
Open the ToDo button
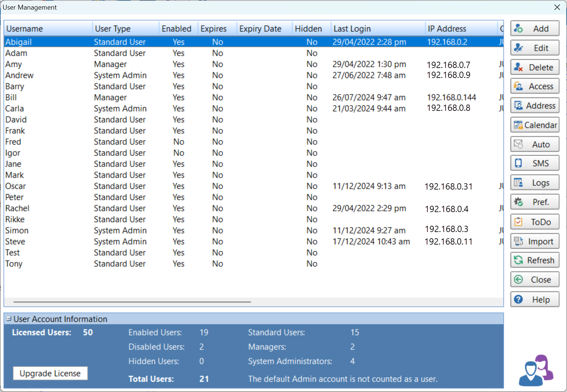[535, 222]
